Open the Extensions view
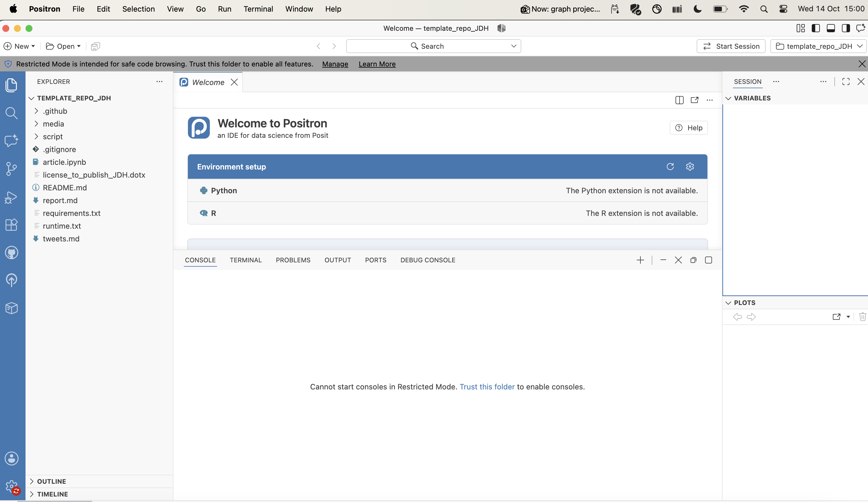 click(x=11, y=225)
